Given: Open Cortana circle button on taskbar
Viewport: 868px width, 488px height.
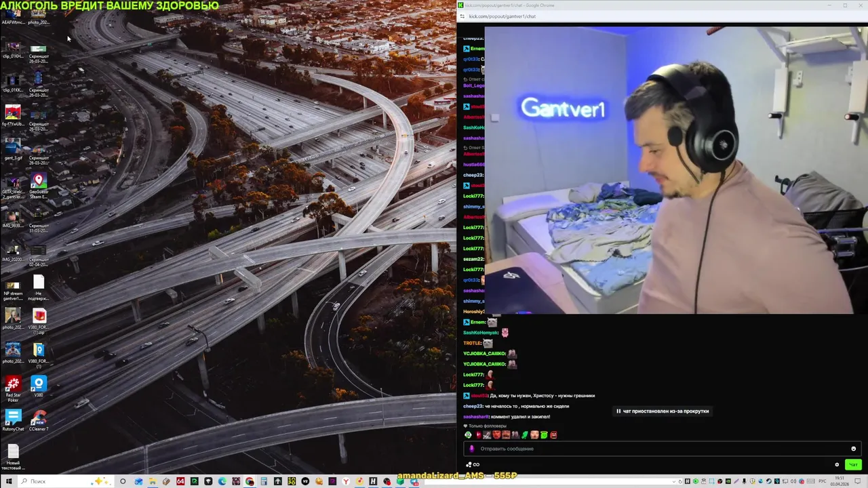Looking at the screenshot, I should point(123,481).
